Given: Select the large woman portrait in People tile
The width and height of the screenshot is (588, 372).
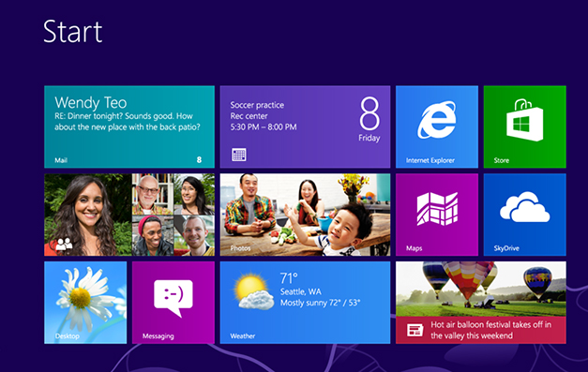Looking at the screenshot, I should 88,215.
